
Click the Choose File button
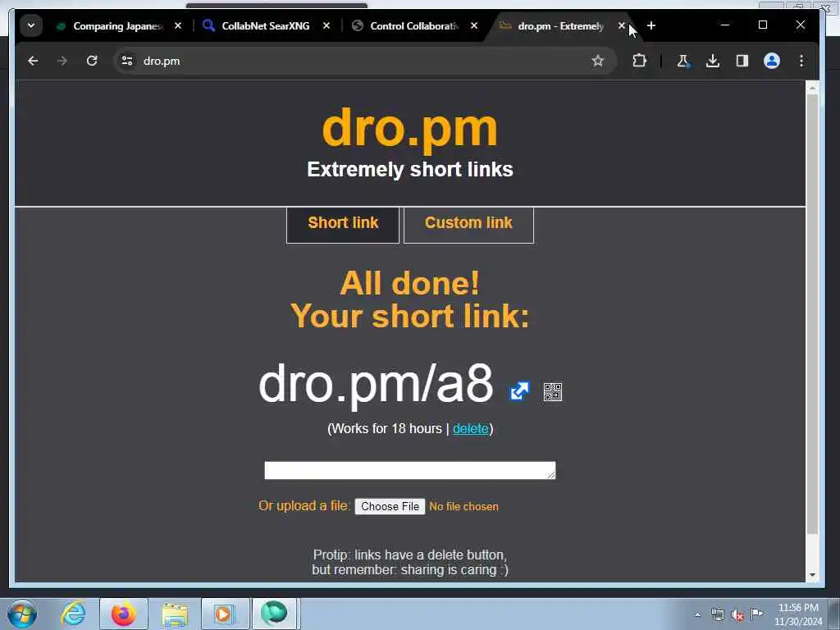pos(390,506)
